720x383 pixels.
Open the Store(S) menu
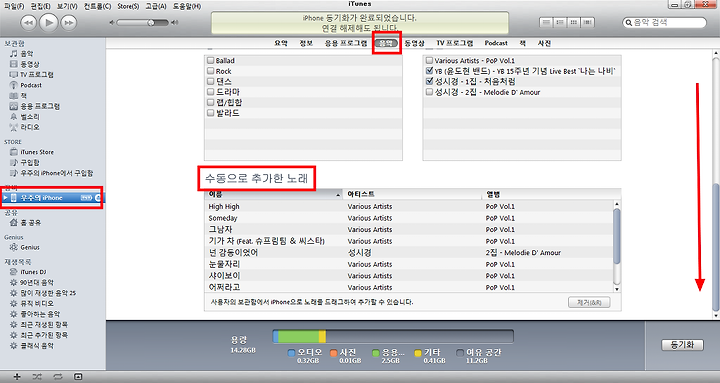tap(128, 6)
